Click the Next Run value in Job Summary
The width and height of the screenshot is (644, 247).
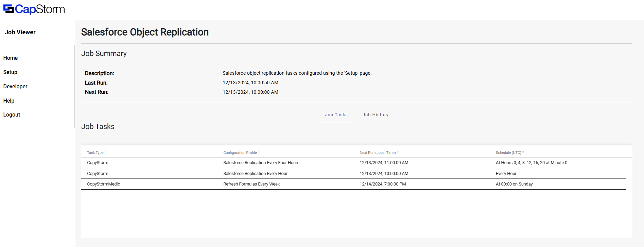tap(250, 92)
